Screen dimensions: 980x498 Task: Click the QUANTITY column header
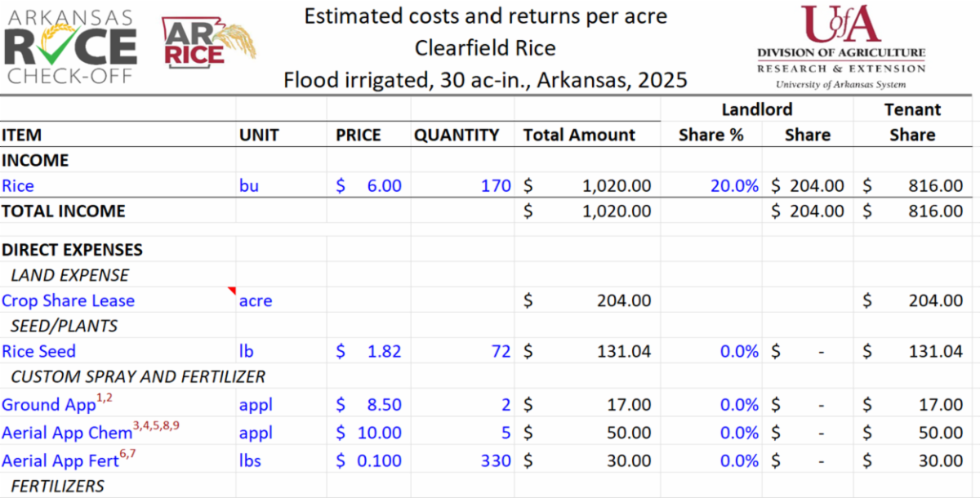click(457, 136)
